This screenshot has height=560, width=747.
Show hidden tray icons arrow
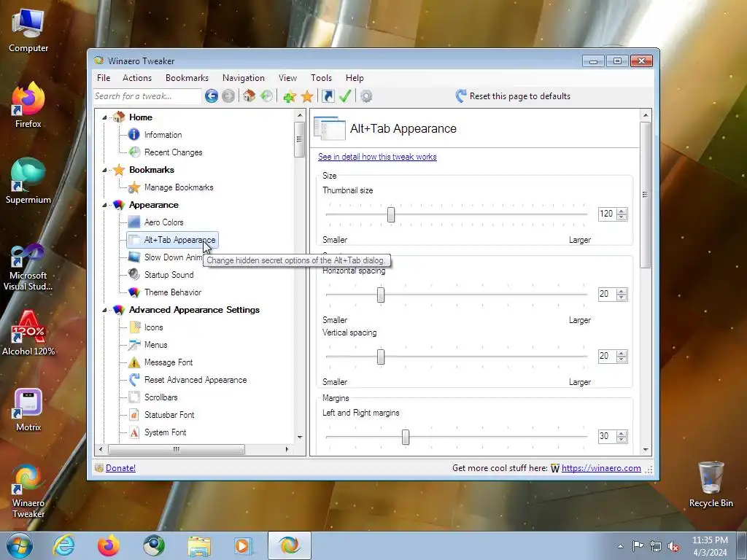click(620, 546)
